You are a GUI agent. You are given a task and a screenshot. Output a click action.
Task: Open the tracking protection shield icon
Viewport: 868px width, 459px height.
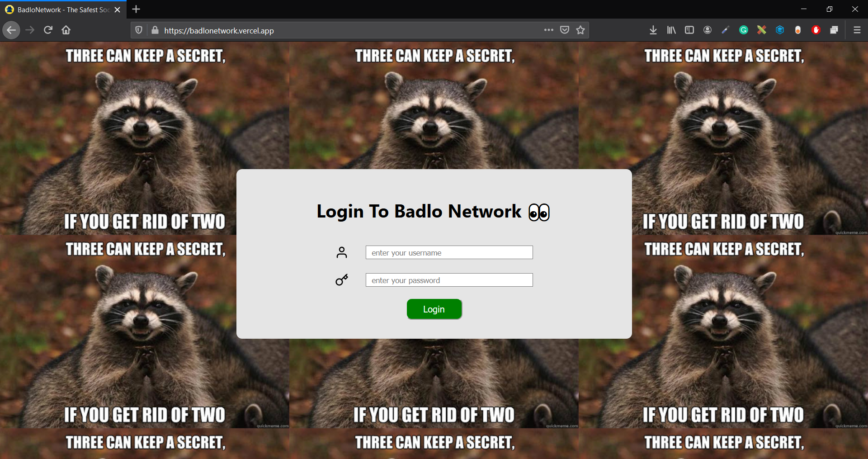[139, 30]
